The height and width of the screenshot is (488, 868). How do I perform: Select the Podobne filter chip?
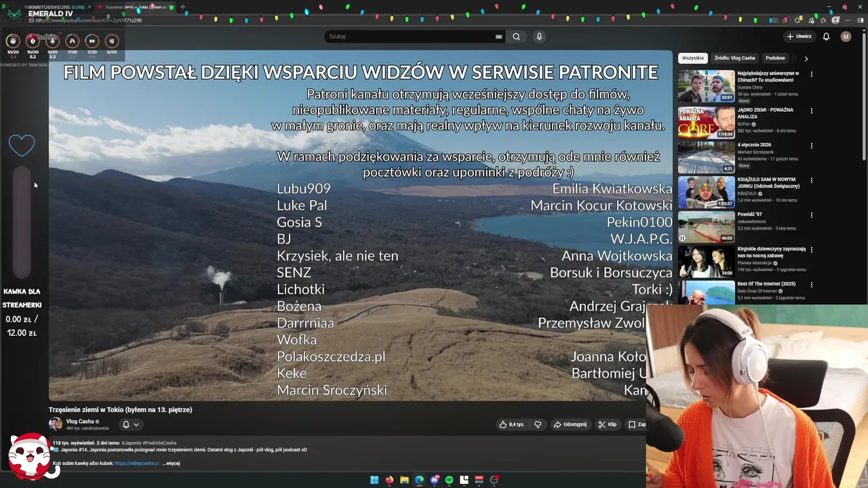point(775,58)
